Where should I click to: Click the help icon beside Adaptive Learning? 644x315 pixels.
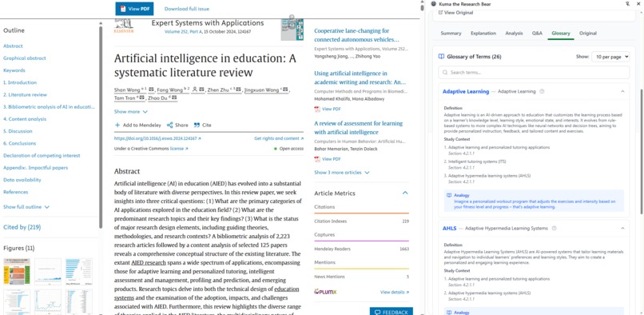coord(542,91)
